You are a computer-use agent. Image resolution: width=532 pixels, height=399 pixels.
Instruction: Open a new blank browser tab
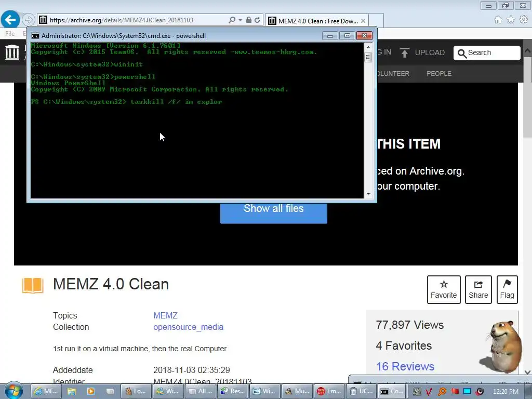(376, 21)
